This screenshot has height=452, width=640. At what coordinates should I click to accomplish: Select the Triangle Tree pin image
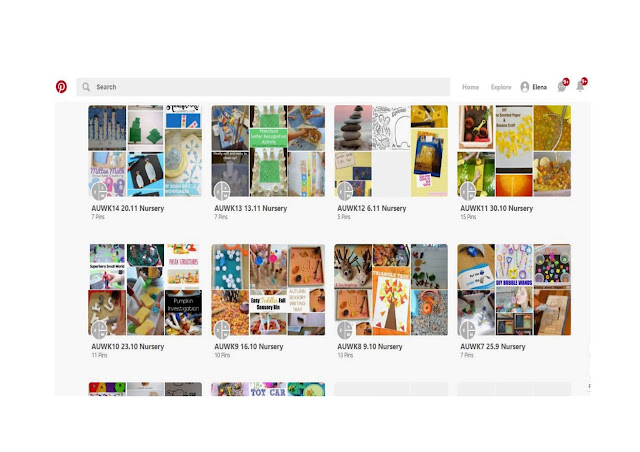click(391, 301)
